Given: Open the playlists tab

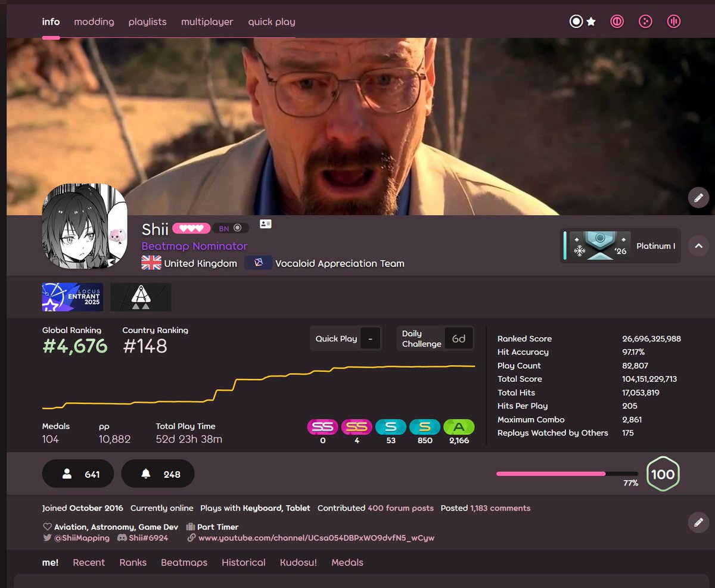Looking at the screenshot, I should [148, 21].
